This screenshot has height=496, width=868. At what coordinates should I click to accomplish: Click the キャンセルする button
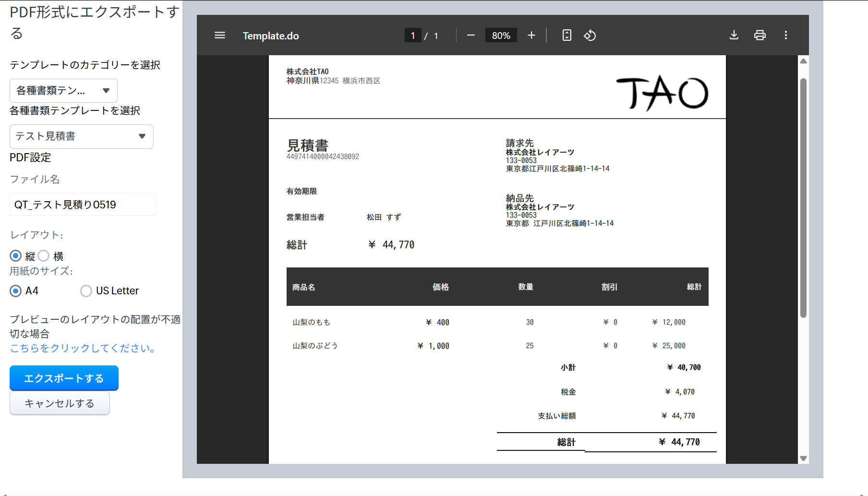tap(60, 403)
